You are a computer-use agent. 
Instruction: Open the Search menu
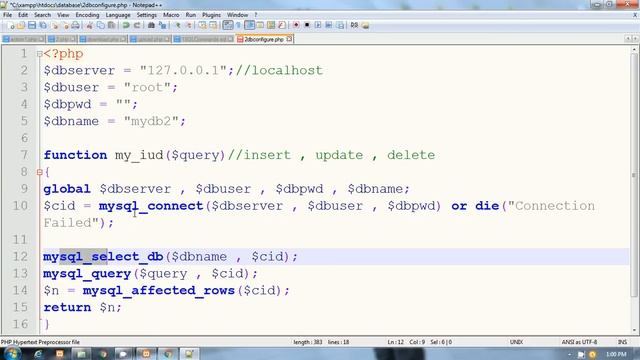click(x=42, y=15)
